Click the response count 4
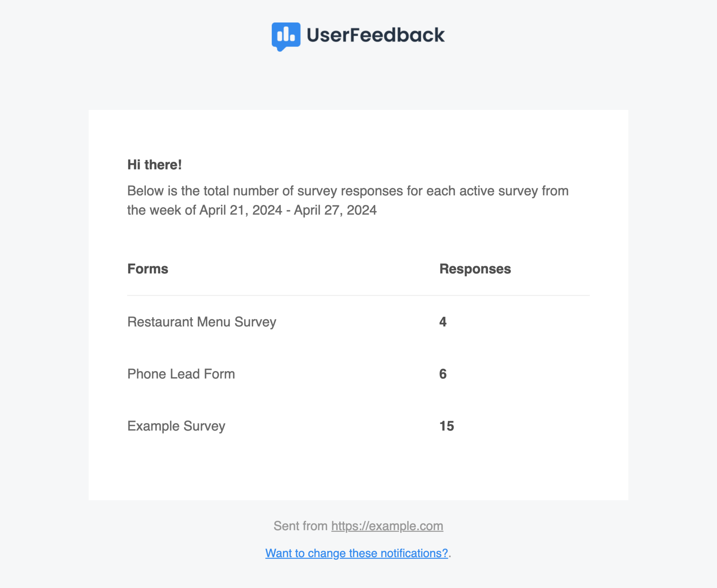This screenshot has height=588, width=717. point(443,322)
